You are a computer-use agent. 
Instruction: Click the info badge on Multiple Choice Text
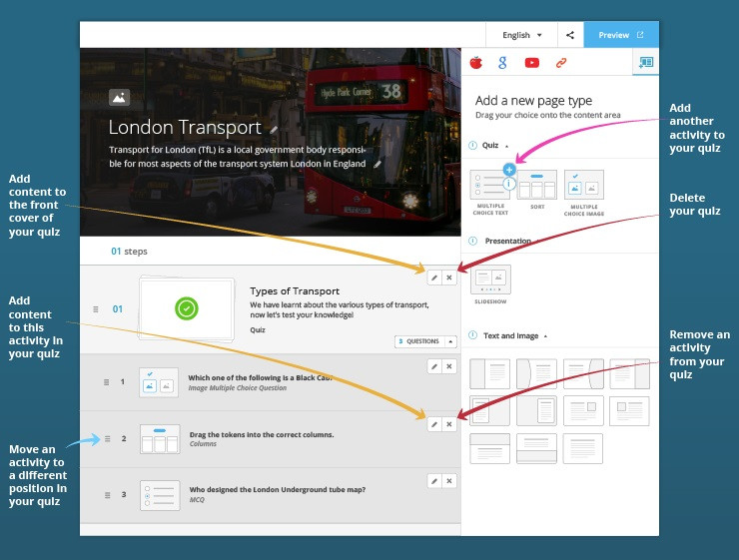(509, 184)
